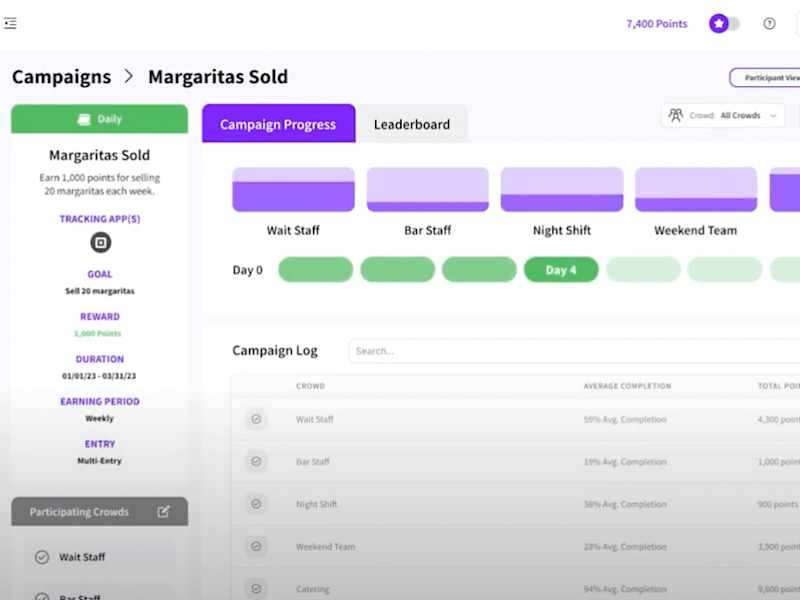Sort by AVERAGE COMPLETION column header

(x=627, y=386)
